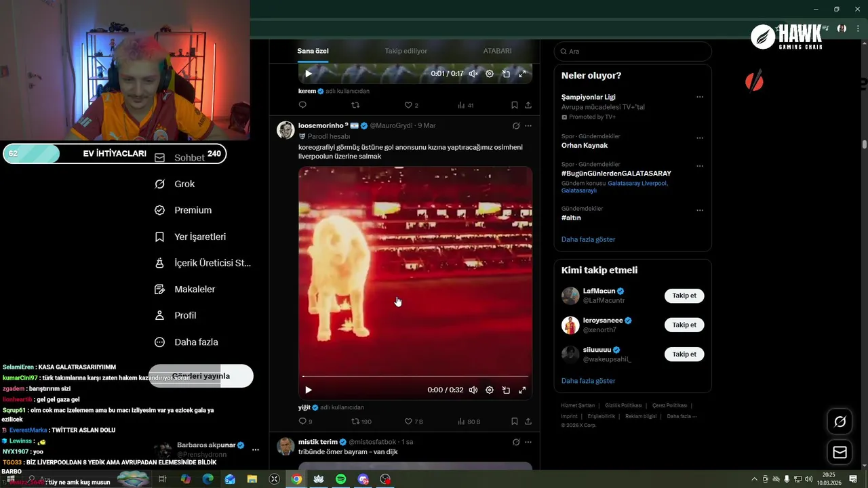This screenshot has width=868, height=488.
Task: View analytics showing 41 views
Action: click(466, 105)
